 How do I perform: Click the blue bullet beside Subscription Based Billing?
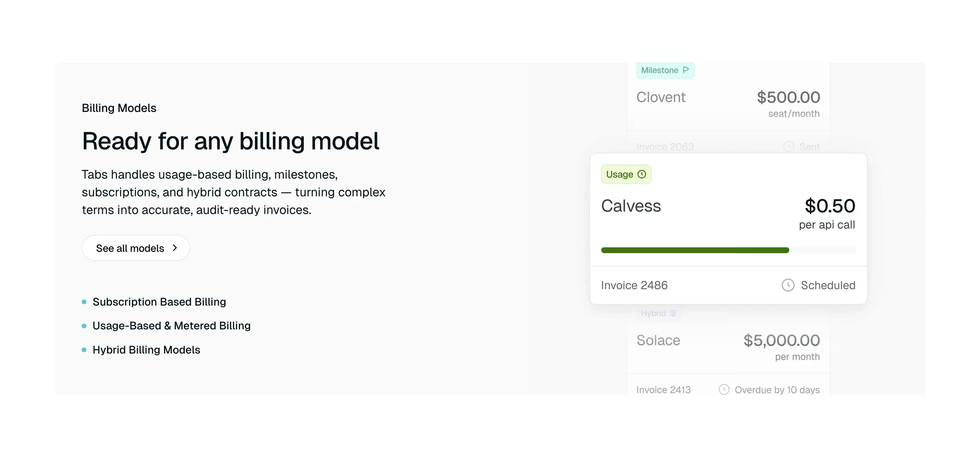tap(84, 301)
